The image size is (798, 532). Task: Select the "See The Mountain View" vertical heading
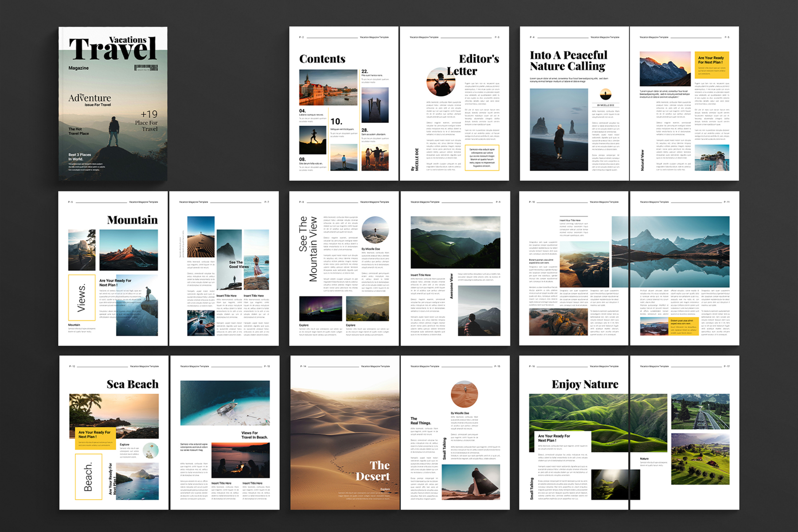coord(308,248)
